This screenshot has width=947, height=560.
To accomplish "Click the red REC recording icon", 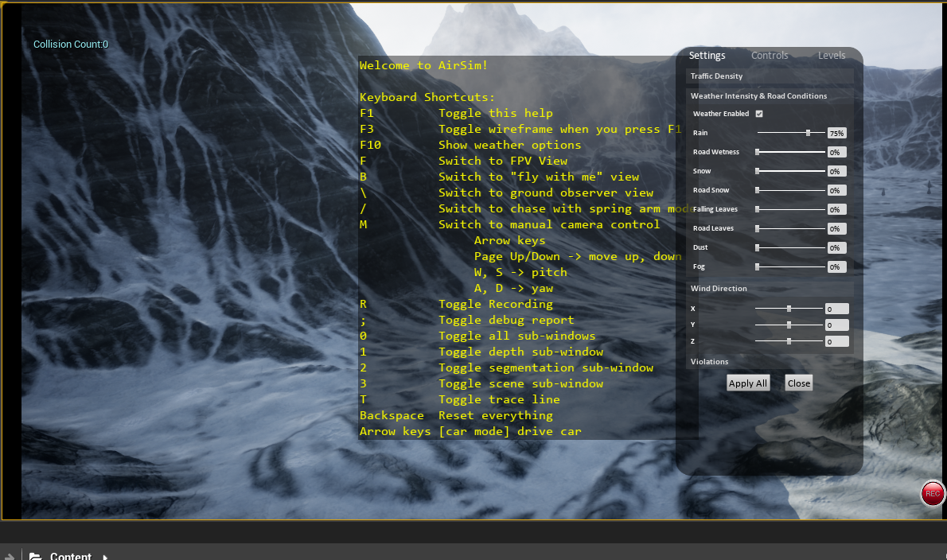I will tap(932, 493).
